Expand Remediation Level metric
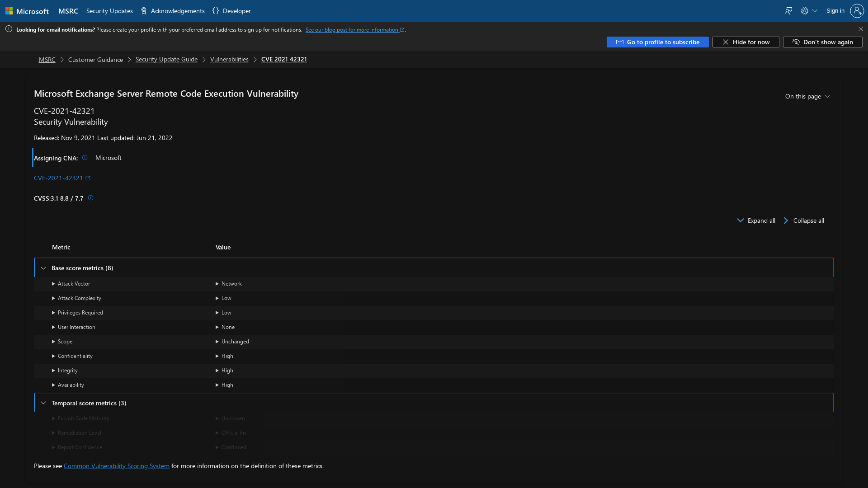868x488 pixels. click(x=76, y=433)
